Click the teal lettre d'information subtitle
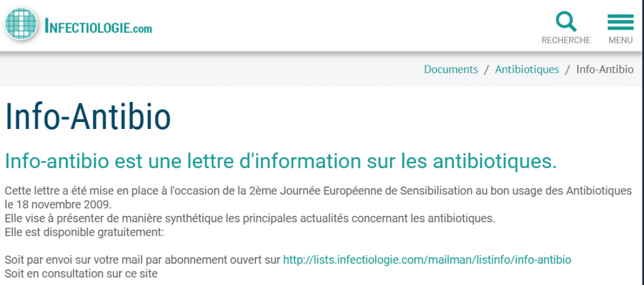644x285 pixels. 280,160
